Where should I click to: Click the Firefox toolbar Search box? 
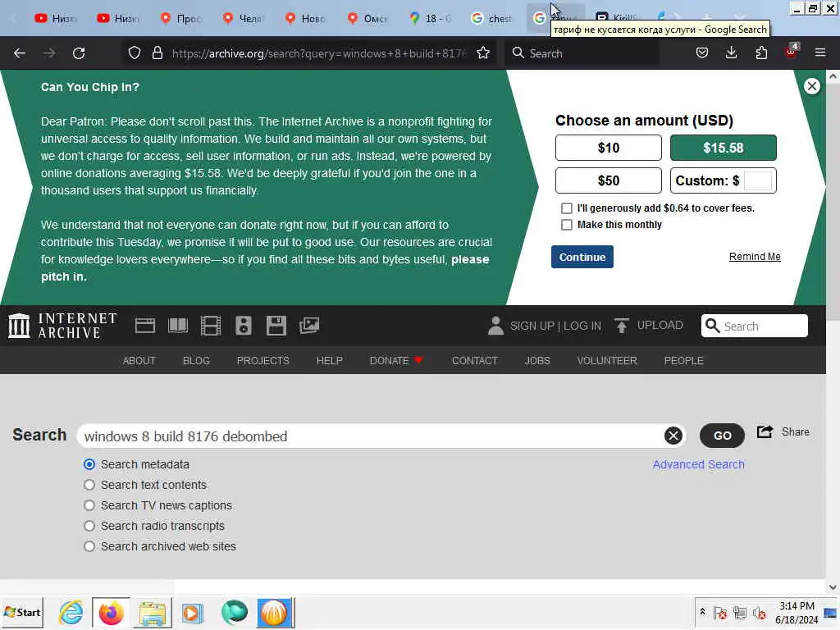coord(582,53)
